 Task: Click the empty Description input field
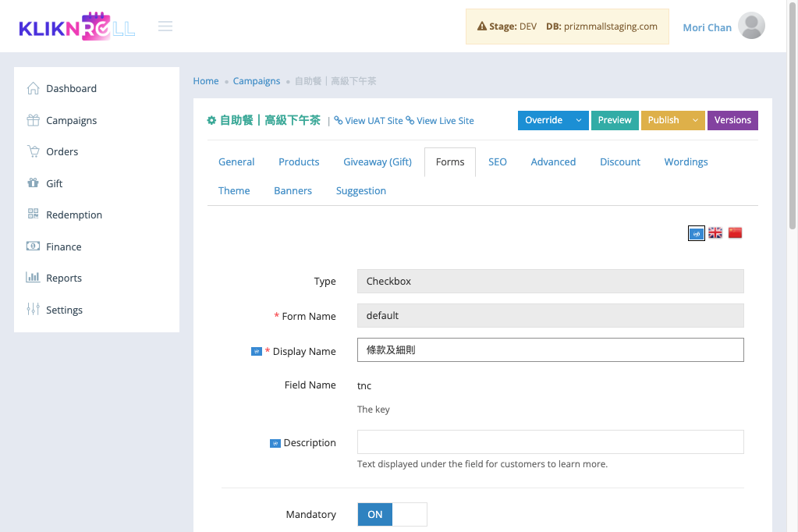(550, 442)
